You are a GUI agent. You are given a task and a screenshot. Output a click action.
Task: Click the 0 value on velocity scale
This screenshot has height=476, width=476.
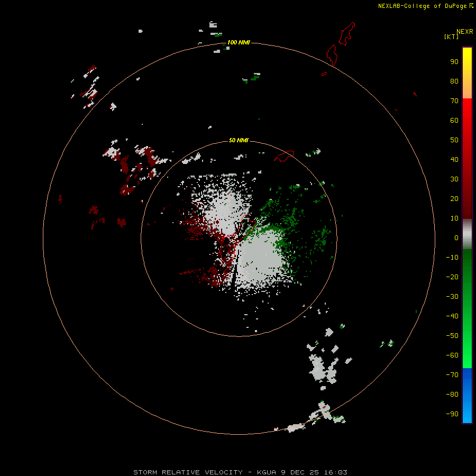point(456,238)
